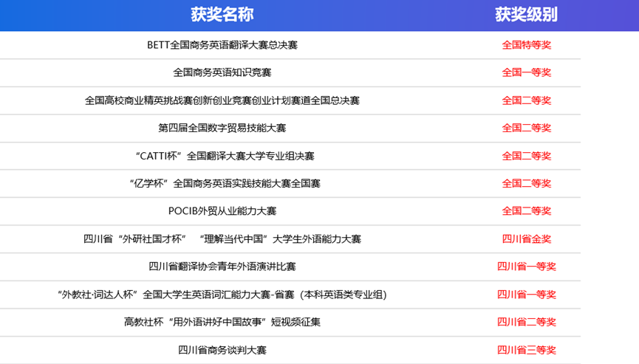Click 四川省一等奖 beside 青年外语演讲比赛

tap(526, 267)
